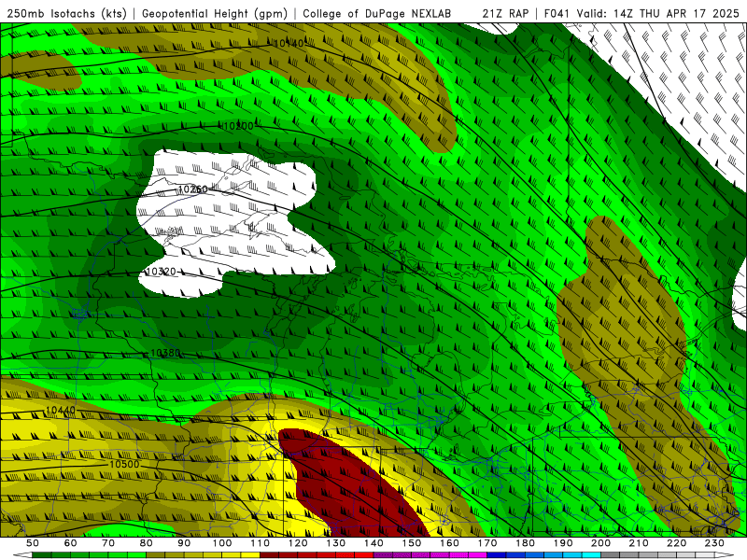Click the '250mb Isotachs (kts)' title text
The image size is (747, 560).
[x=66, y=13]
